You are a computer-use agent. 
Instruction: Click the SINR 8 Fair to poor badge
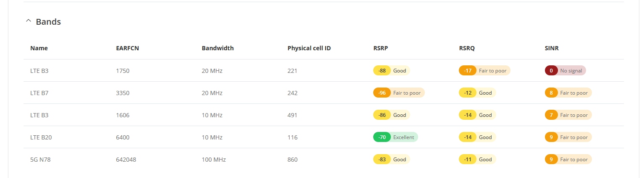click(x=568, y=93)
